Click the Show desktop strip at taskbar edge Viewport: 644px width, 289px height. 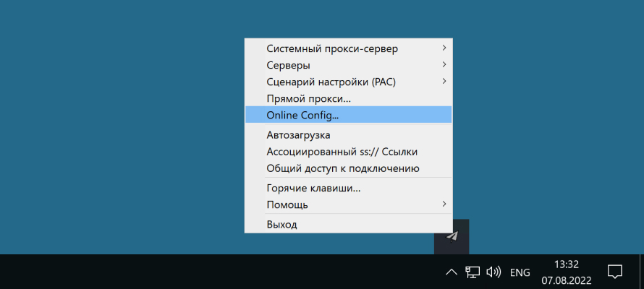click(x=642, y=272)
